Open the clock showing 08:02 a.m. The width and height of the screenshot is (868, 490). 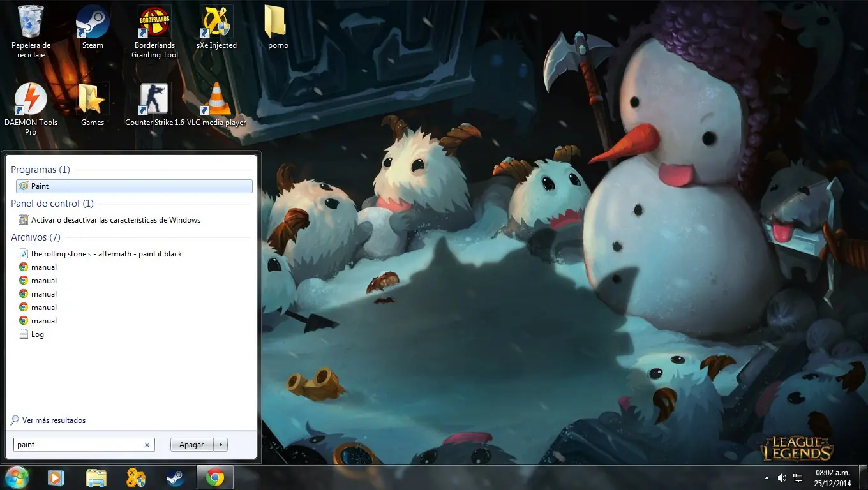[833, 477]
